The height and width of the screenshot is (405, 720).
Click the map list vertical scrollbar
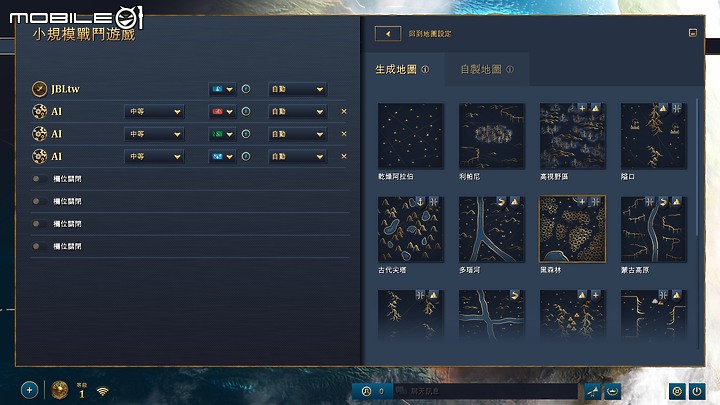tap(698, 167)
